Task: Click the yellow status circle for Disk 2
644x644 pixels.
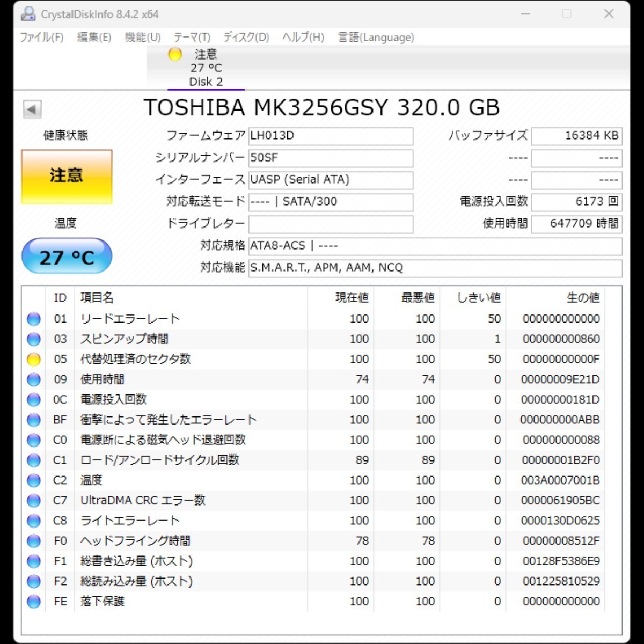Action: (175, 54)
